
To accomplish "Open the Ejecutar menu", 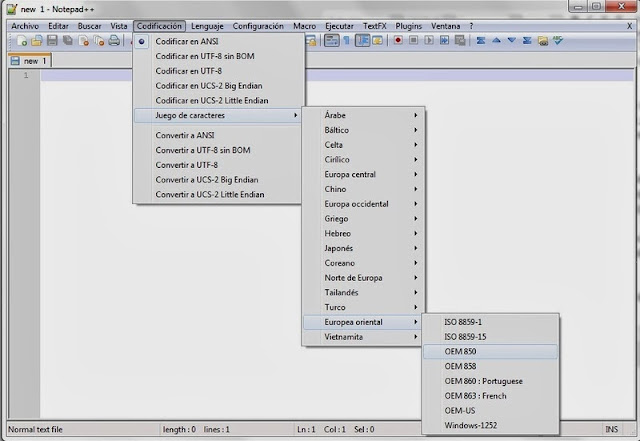I will 339,26.
